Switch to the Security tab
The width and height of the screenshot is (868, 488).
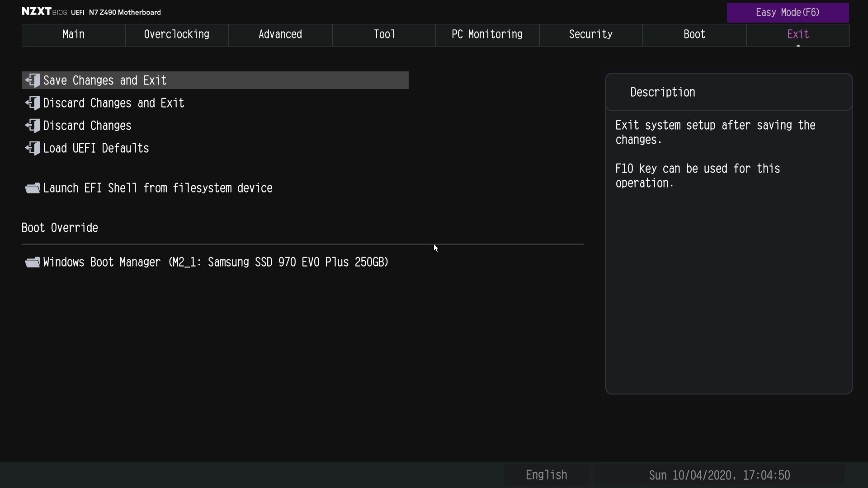click(591, 35)
